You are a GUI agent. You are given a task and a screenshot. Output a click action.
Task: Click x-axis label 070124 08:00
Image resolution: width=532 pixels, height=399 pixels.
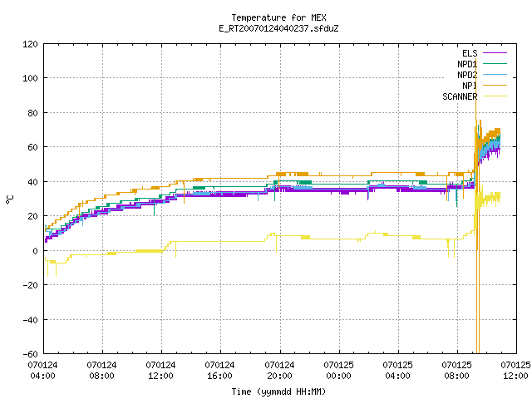click(x=101, y=370)
